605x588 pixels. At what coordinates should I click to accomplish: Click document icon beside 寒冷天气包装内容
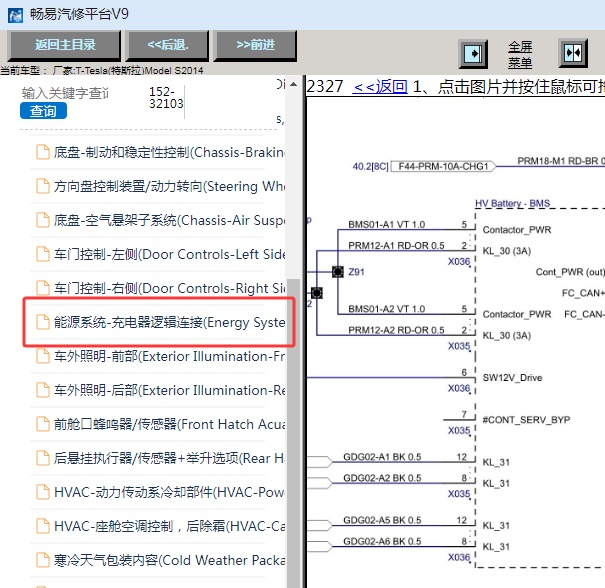(x=43, y=559)
